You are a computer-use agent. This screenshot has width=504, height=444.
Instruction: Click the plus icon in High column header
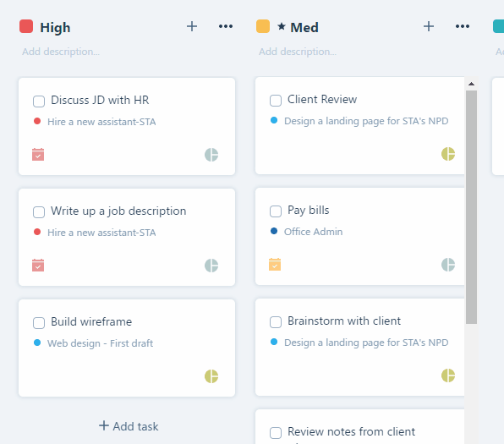[x=192, y=26]
